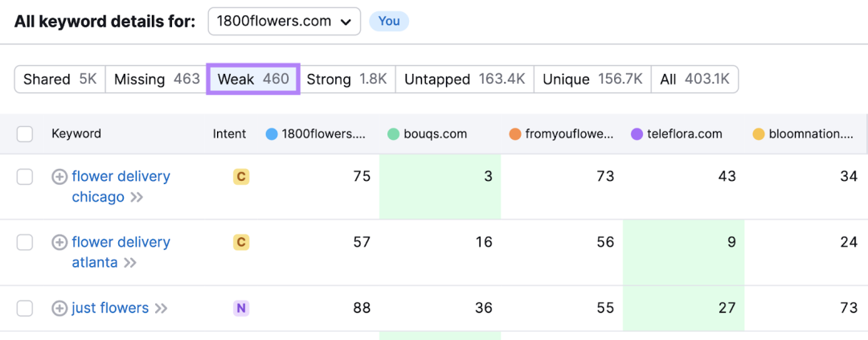The image size is (868, 340).
Task: Click the green dot next to bouqs.com
Action: (x=393, y=134)
